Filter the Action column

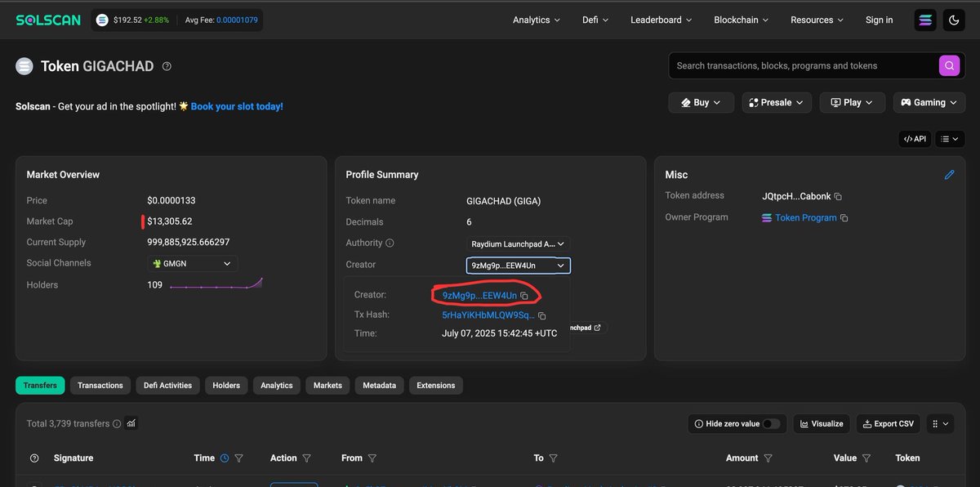coord(306,458)
